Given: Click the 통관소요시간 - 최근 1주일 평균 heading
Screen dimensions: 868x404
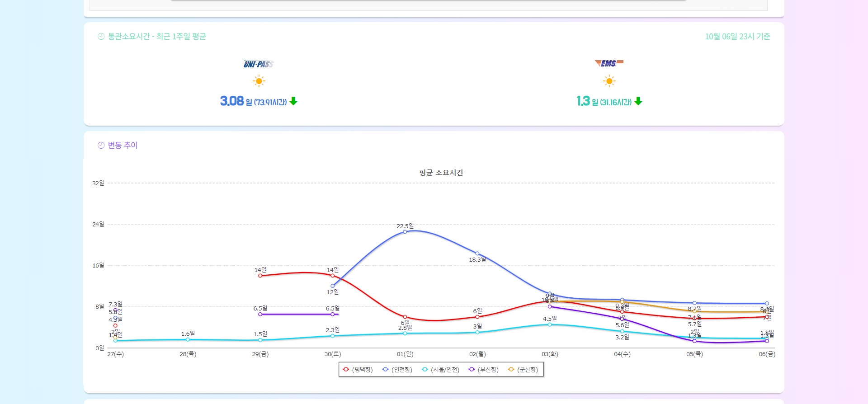Looking at the screenshot, I should click(157, 37).
